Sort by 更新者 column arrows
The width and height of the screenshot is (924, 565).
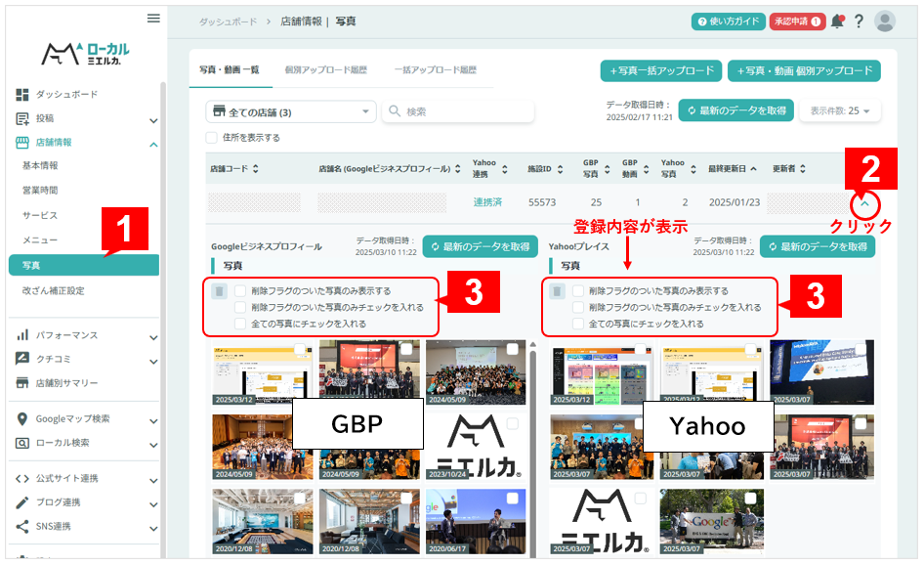(x=803, y=169)
